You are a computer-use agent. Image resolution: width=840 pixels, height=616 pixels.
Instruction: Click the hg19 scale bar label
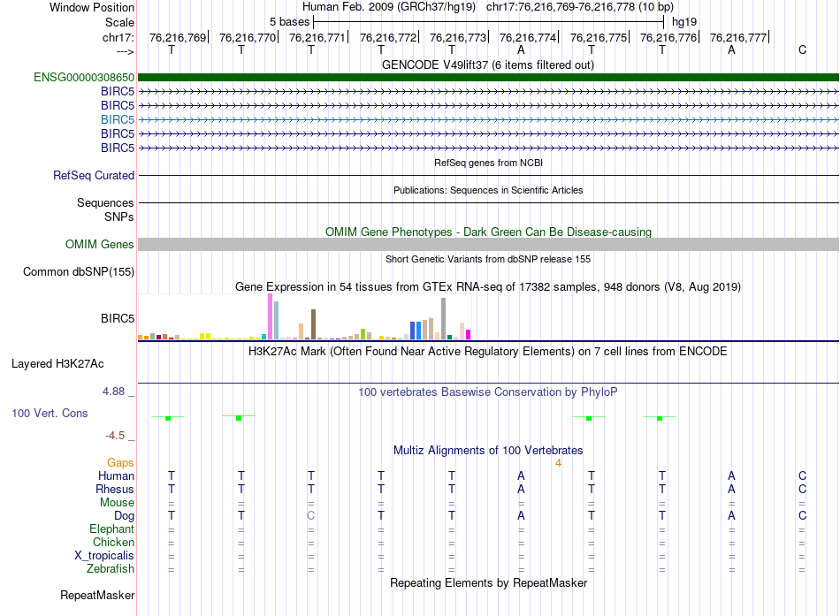coord(684,22)
